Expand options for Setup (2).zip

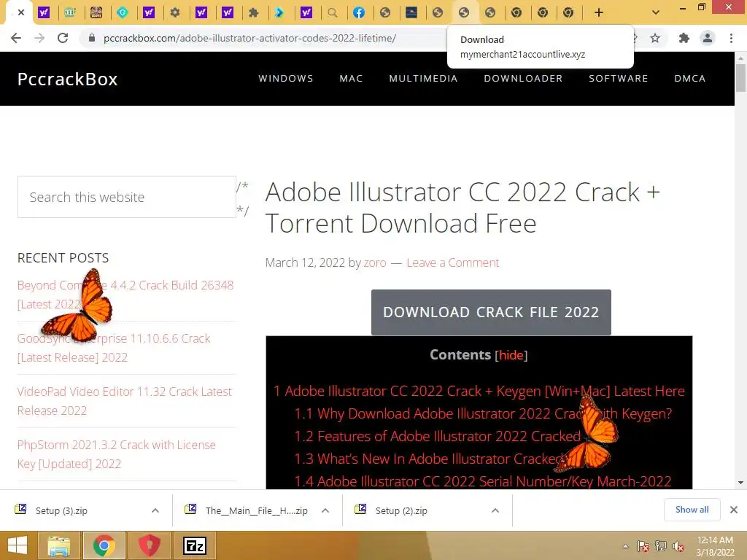[495, 510]
